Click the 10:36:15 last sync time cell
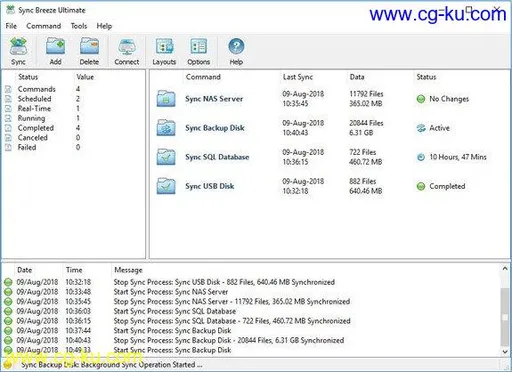The height and width of the screenshot is (372, 512). click(295, 162)
